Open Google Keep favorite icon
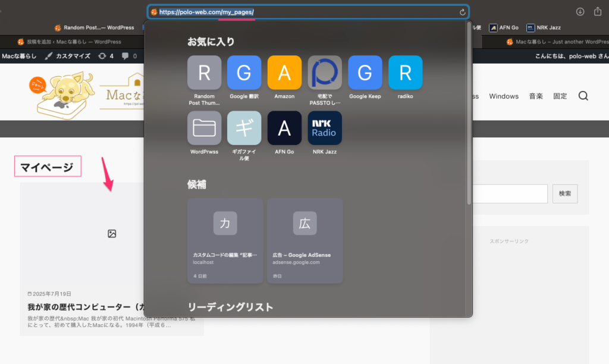Image resolution: width=609 pixels, height=364 pixels. tap(365, 73)
